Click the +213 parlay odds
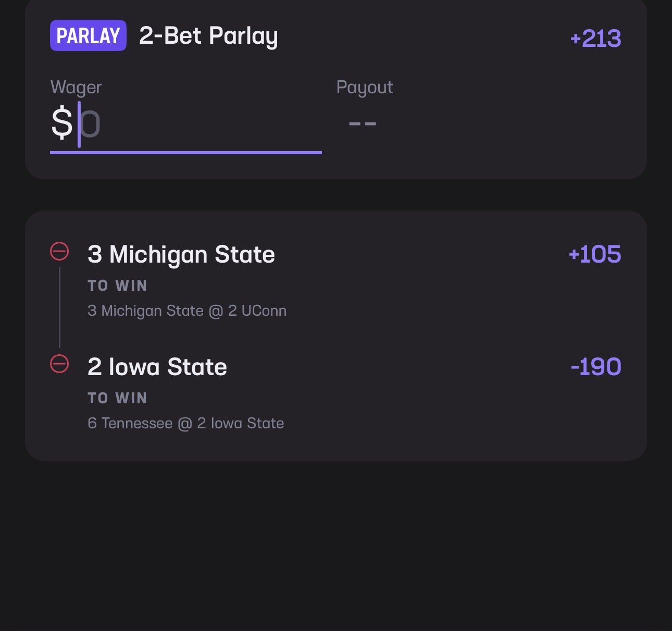 (595, 38)
